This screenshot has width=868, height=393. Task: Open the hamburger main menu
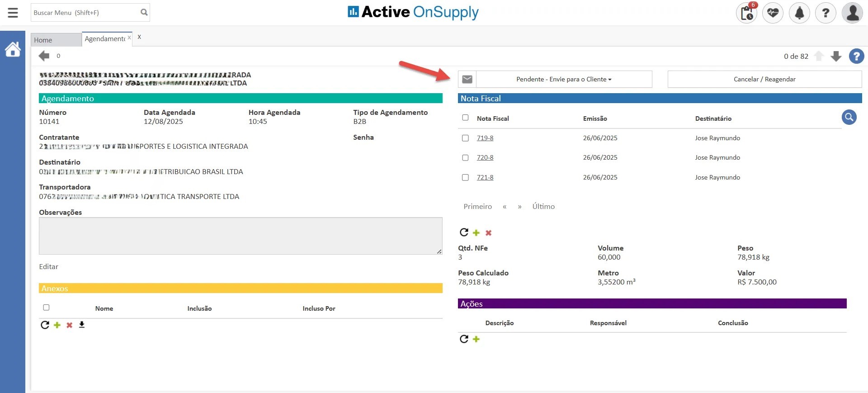click(13, 13)
